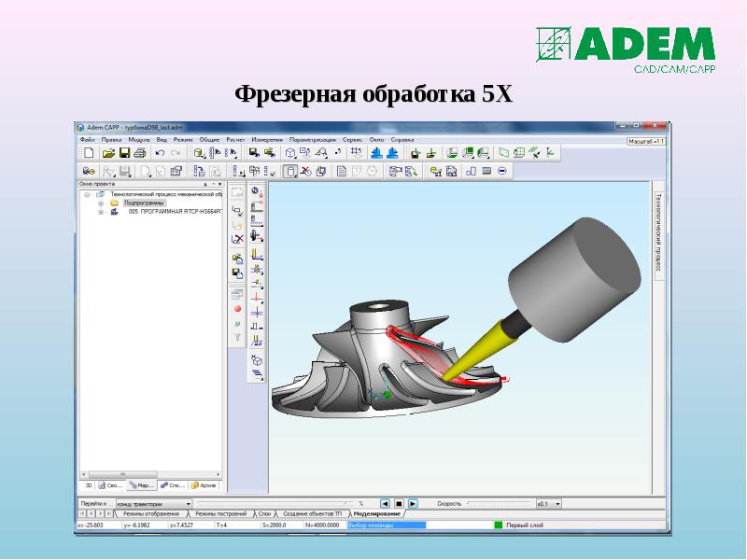This screenshot has height=560, width=747.
Task: Click the green coordinate axis icon
Action: click(x=550, y=152)
